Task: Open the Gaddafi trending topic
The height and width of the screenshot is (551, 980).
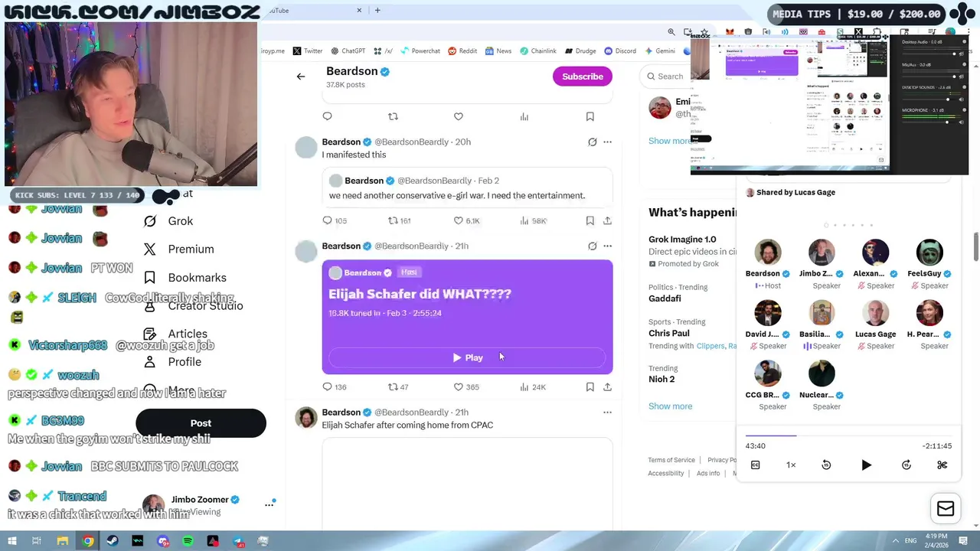Action: (665, 298)
